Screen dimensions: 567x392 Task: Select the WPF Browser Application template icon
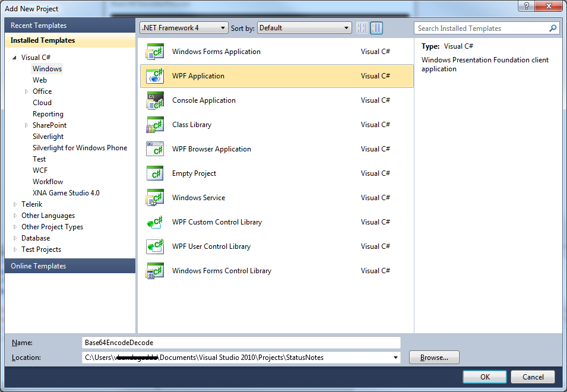(155, 149)
